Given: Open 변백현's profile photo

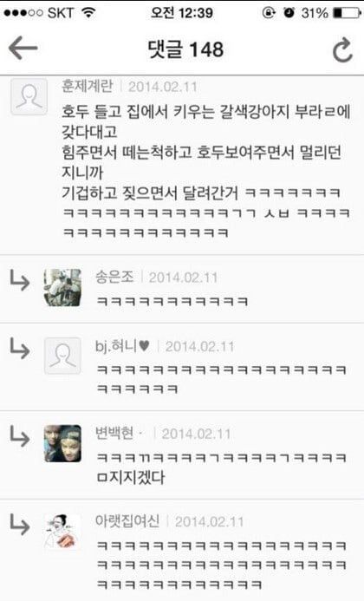Looking at the screenshot, I should (x=62, y=443).
